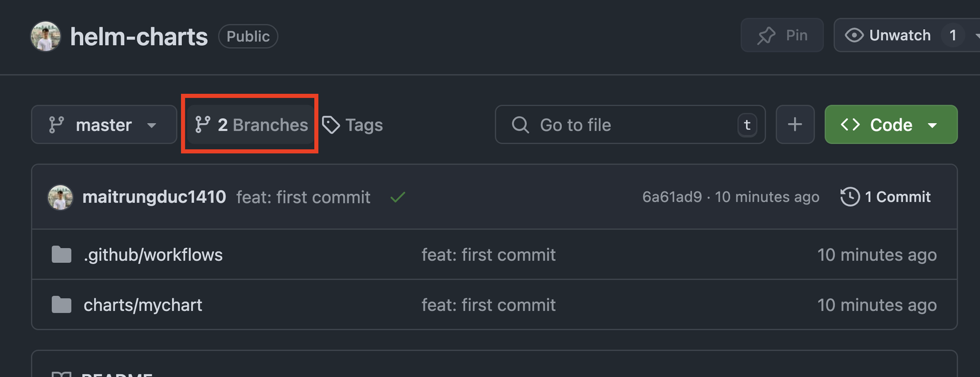Open the .github/workflows folder
The image size is (980, 377).
click(153, 255)
